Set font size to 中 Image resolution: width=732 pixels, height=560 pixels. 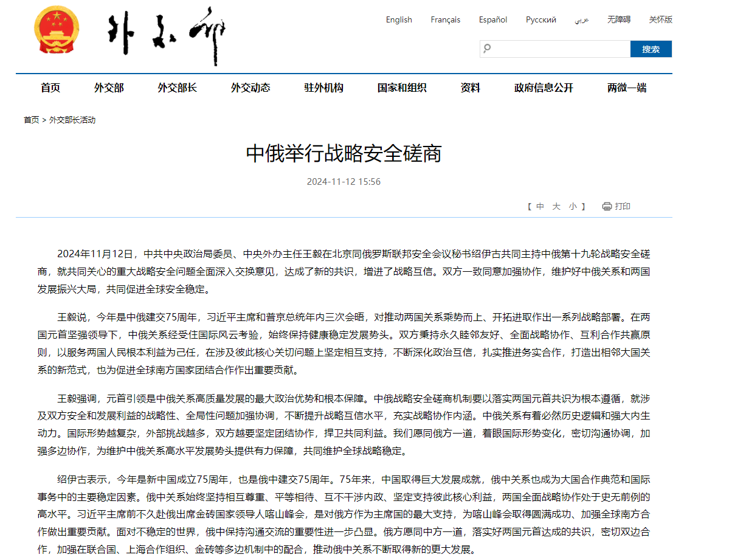540,206
